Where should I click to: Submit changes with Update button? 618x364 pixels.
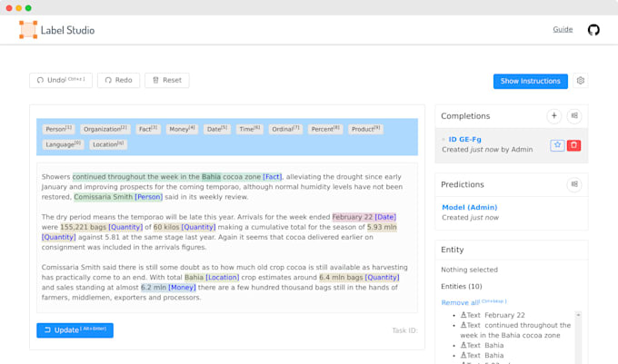click(x=75, y=330)
